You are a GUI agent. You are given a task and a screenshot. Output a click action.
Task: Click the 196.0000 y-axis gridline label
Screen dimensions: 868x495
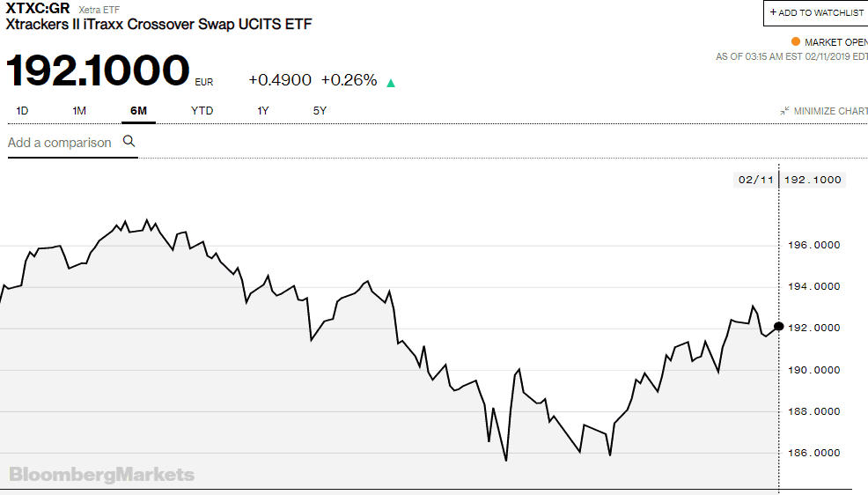tap(812, 245)
